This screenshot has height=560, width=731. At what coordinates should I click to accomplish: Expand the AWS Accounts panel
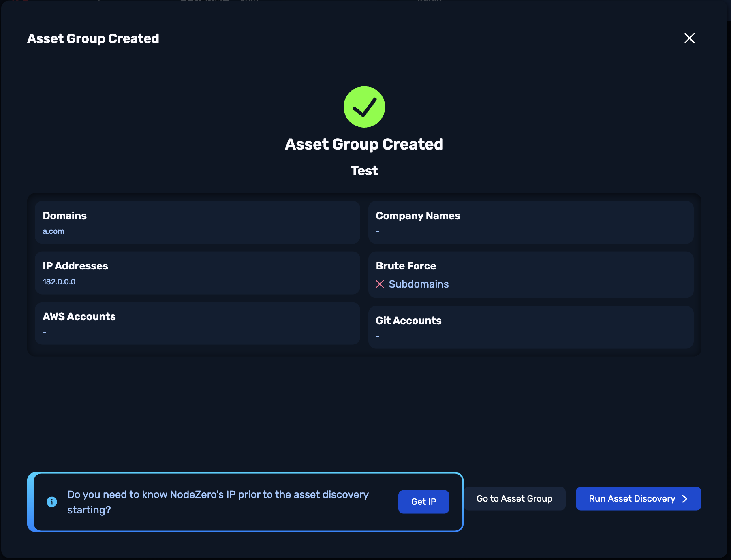click(x=197, y=323)
